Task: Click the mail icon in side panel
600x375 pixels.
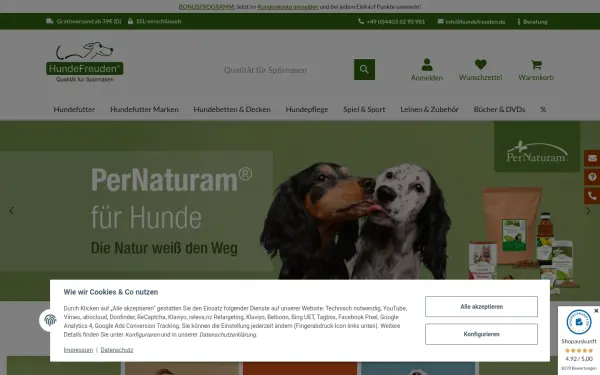Action: (592, 158)
